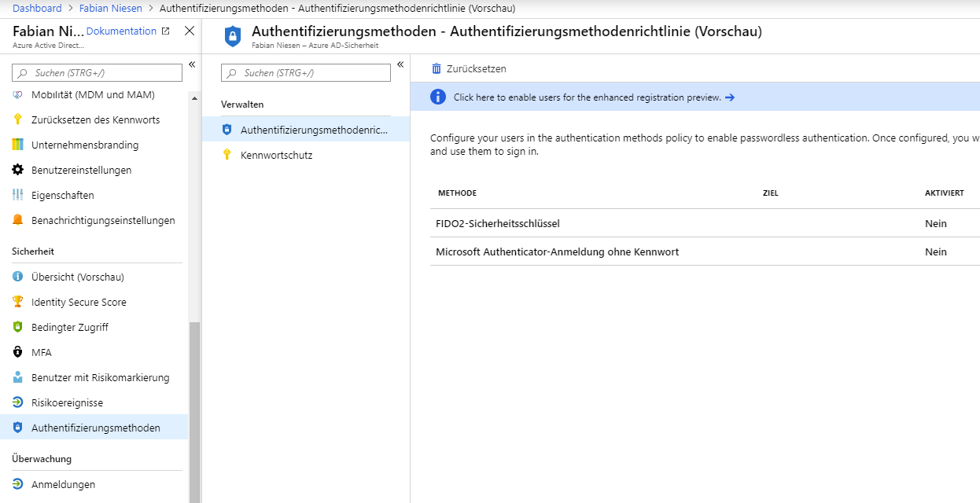Image resolution: width=980 pixels, height=503 pixels.
Task: Open Risikoereignisse in the sidebar
Action: (x=67, y=402)
